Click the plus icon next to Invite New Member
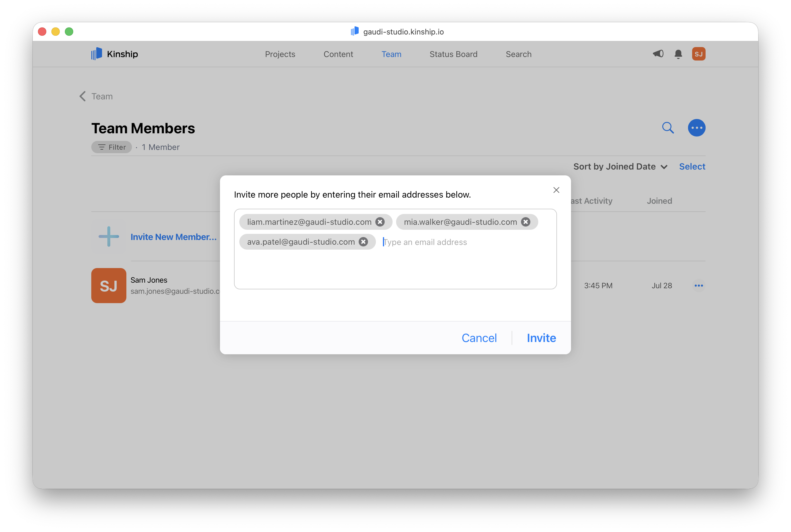The image size is (791, 532). (x=108, y=236)
